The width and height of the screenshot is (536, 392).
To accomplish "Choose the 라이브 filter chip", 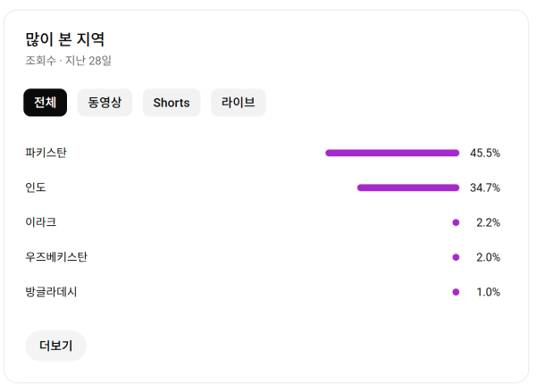I will pyautogui.click(x=239, y=103).
